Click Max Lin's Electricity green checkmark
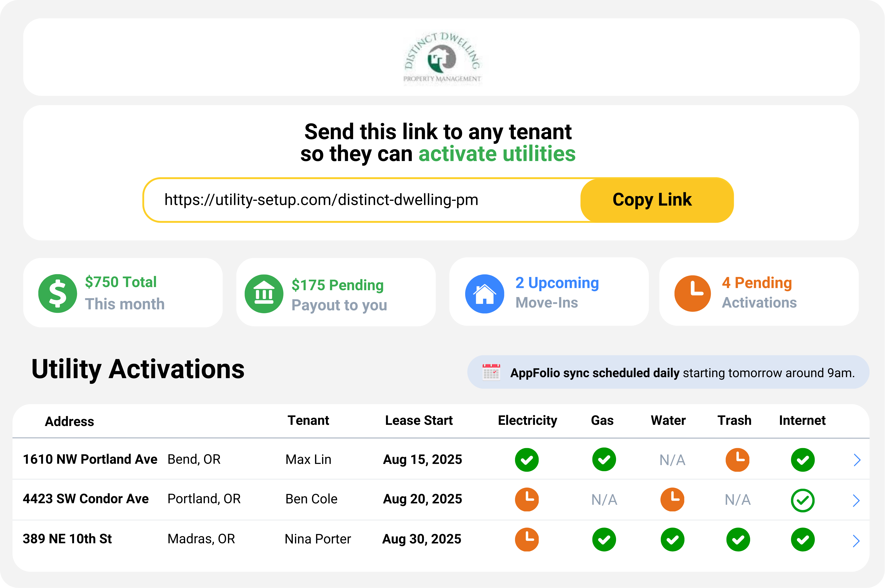The width and height of the screenshot is (885, 588). (x=527, y=459)
